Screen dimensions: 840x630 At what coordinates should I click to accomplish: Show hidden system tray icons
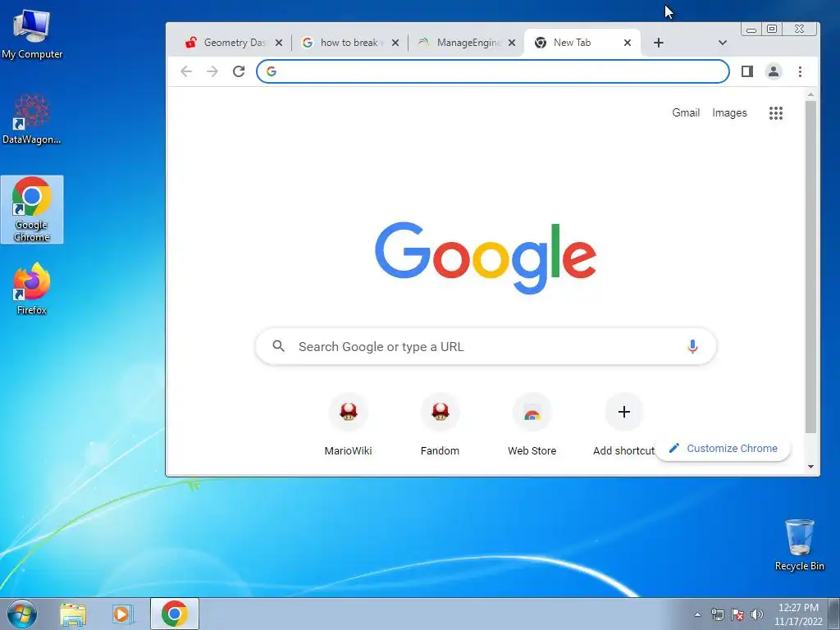tap(697, 614)
